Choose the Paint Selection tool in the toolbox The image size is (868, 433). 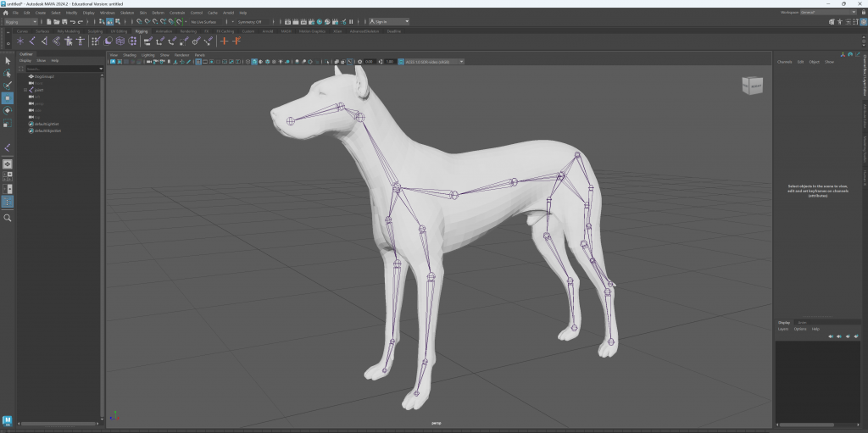pos(7,86)
